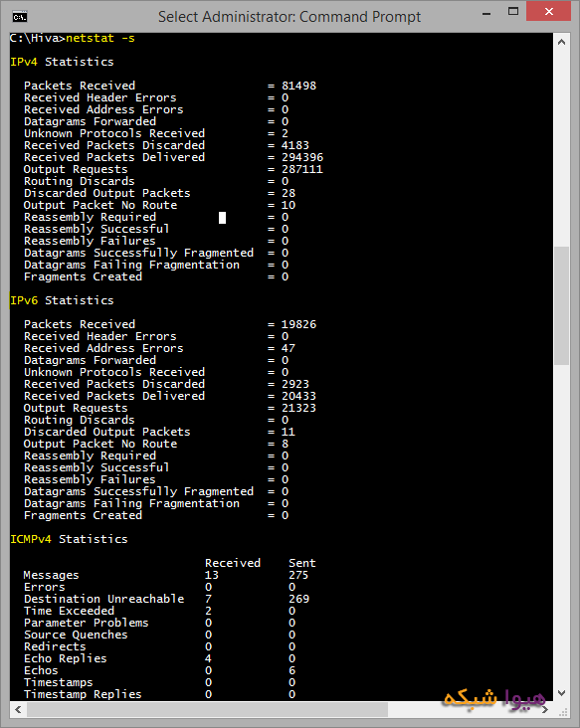
Task: Click the horizontal scrollbar left arrow
Action: tap(18, 709)
